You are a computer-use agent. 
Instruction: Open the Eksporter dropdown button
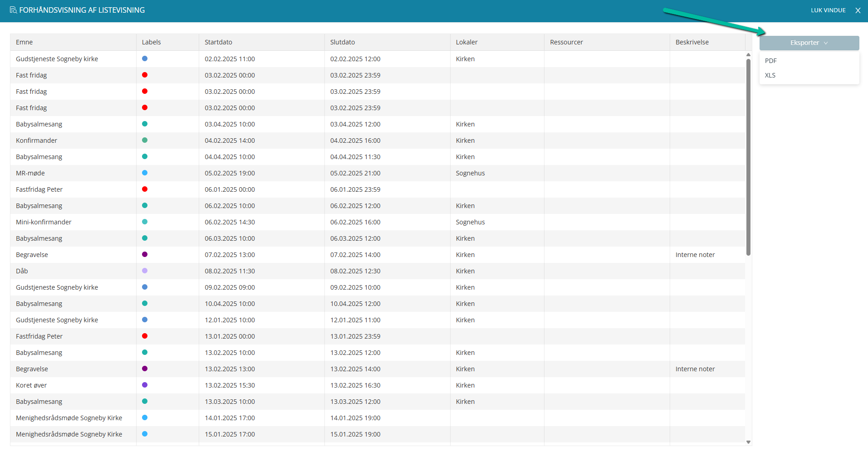click(x=809, y=43)
